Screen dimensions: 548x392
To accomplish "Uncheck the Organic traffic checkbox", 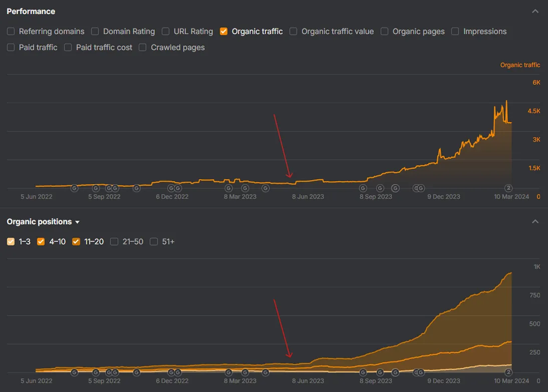I will click(x=223, y=32).
